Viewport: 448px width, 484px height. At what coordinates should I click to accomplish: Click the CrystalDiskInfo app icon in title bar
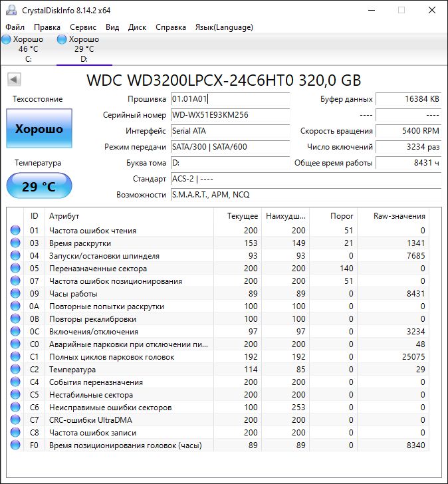click(10, 10)
